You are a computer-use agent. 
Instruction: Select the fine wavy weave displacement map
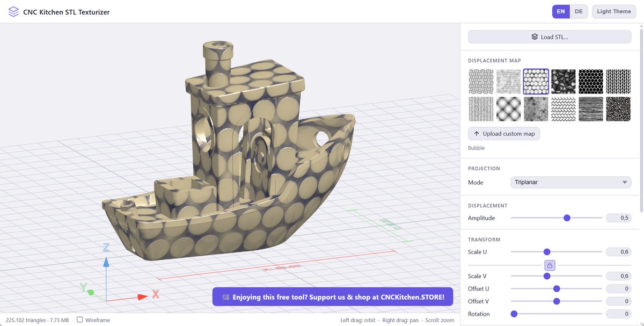(x=481, y=108)
